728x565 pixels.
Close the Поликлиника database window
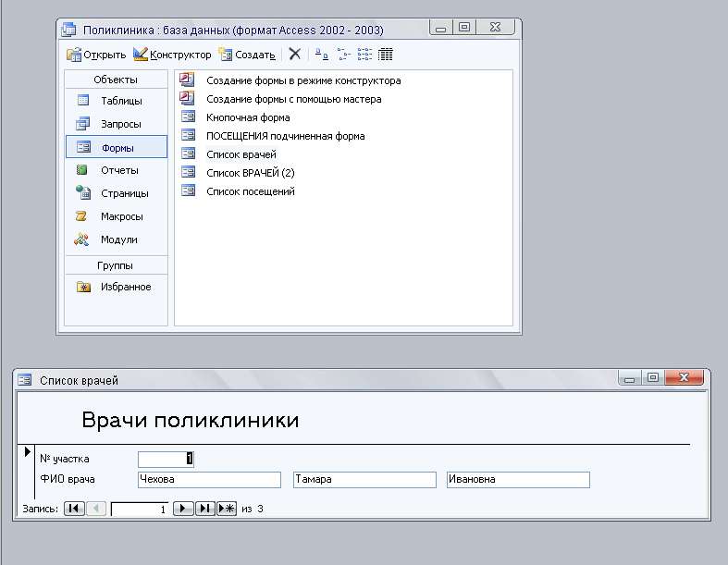point(496,28)
